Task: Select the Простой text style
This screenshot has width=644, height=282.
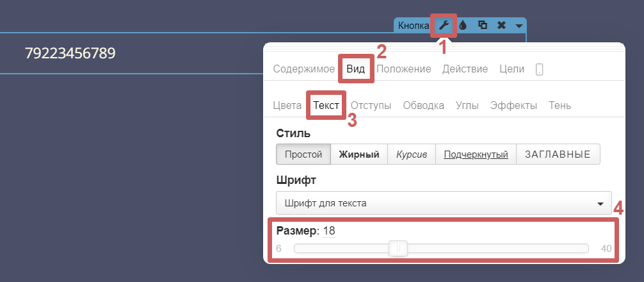Action: [x=303, y=154]
